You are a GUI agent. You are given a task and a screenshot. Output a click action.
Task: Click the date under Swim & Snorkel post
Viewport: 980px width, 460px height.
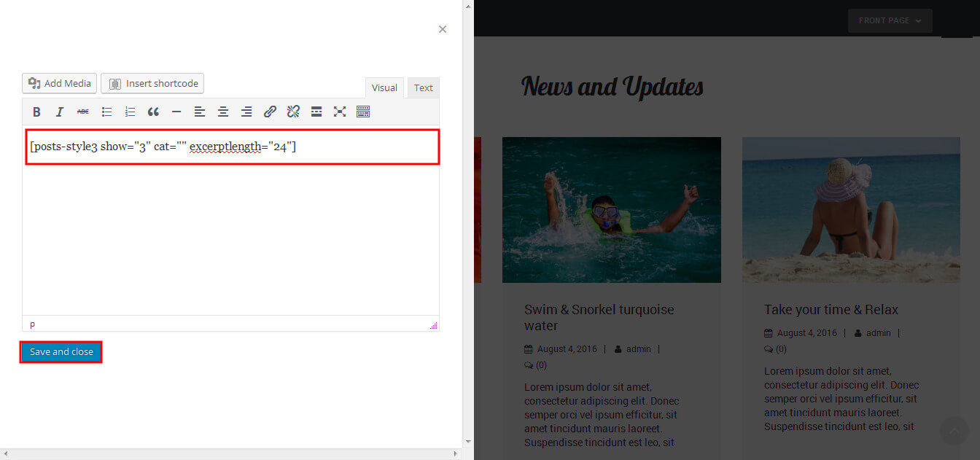click(x=567, y=349)
